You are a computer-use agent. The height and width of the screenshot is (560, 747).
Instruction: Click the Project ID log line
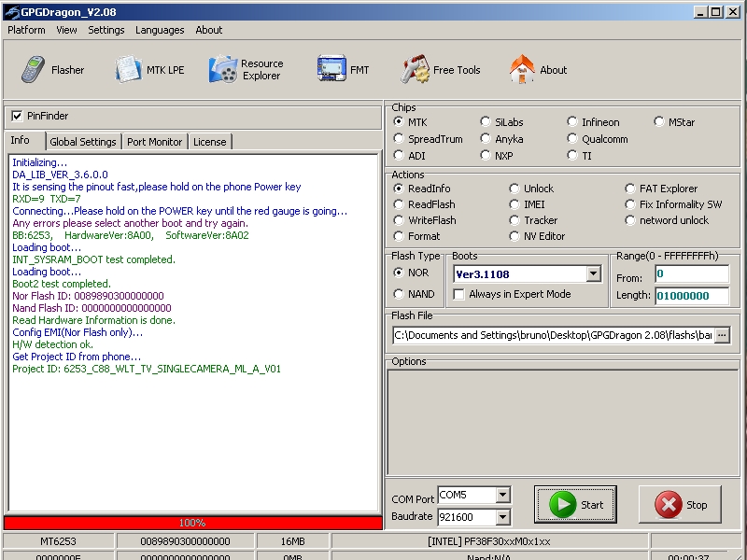pyautogui.click(x=147, y=369)
